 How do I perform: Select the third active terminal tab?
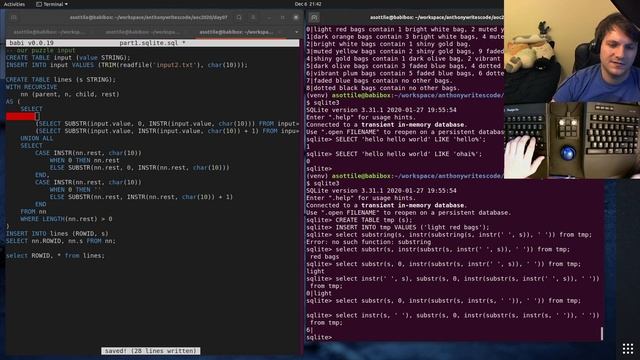point(237,32)
